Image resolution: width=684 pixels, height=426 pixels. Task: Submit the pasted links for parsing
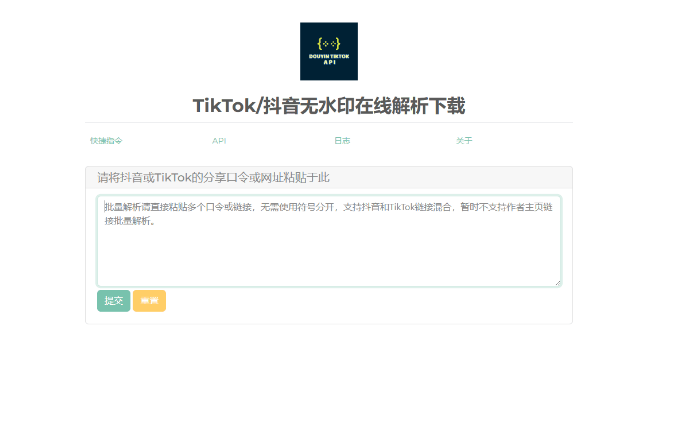(113, 301)
